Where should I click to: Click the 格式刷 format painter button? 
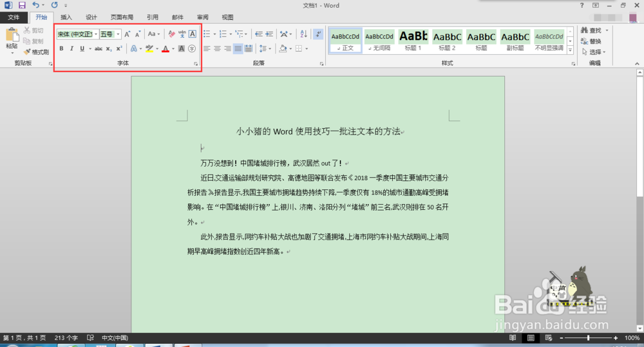[x=36, y=52]
